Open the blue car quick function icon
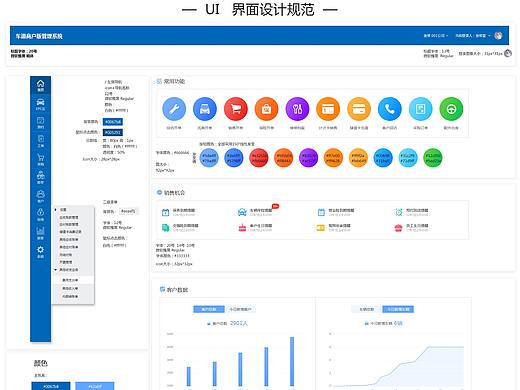Viewport: 520px width, 390px height. click(205, 109)
